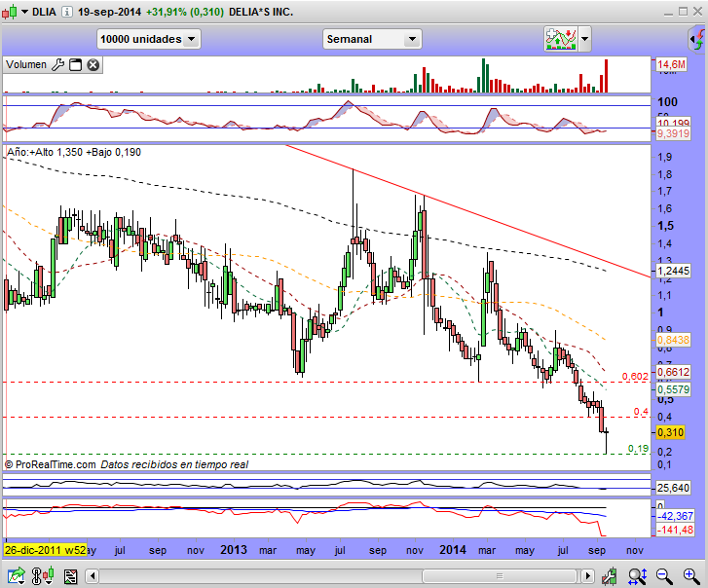The width and height of the screenshot is (708, 588).
Task: Click the add indicators icon
Action: [561, 39]
